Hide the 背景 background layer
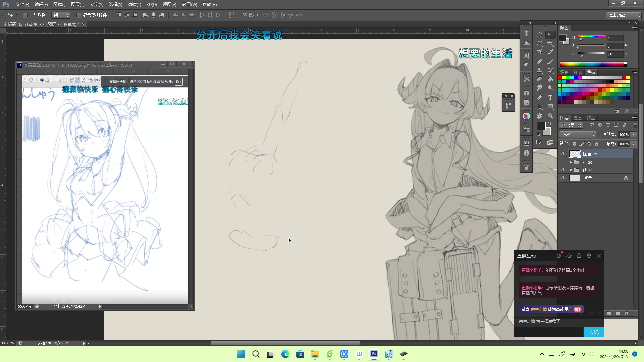The image size is (644, 362). coord(563,178)
